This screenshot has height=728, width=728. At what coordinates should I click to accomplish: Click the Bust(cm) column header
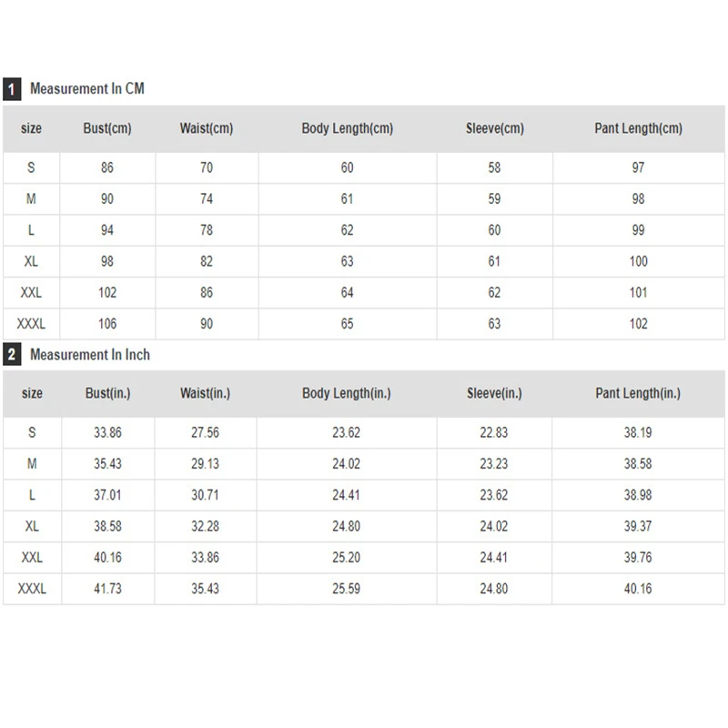(107, 128)
